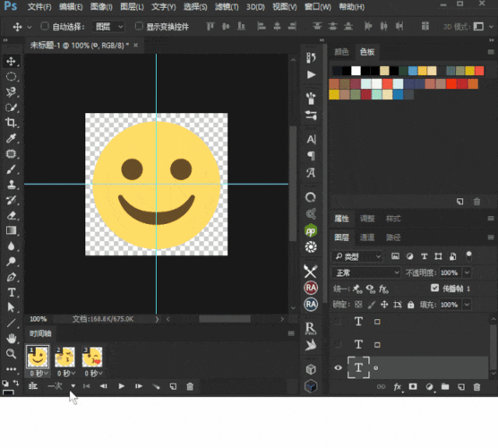The height and width of the screenshot is (448, 498).
Task: Select the Horizontal Type tool
Action: (x=11, y=292)
